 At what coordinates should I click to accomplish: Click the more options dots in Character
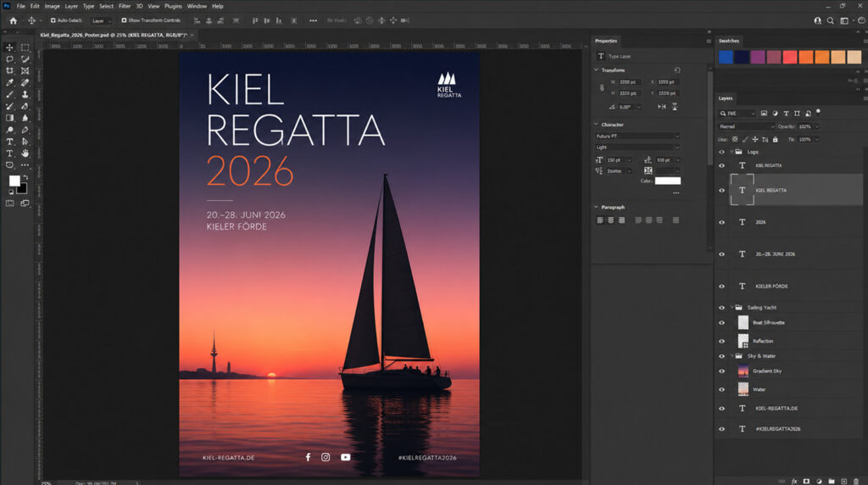676,193
